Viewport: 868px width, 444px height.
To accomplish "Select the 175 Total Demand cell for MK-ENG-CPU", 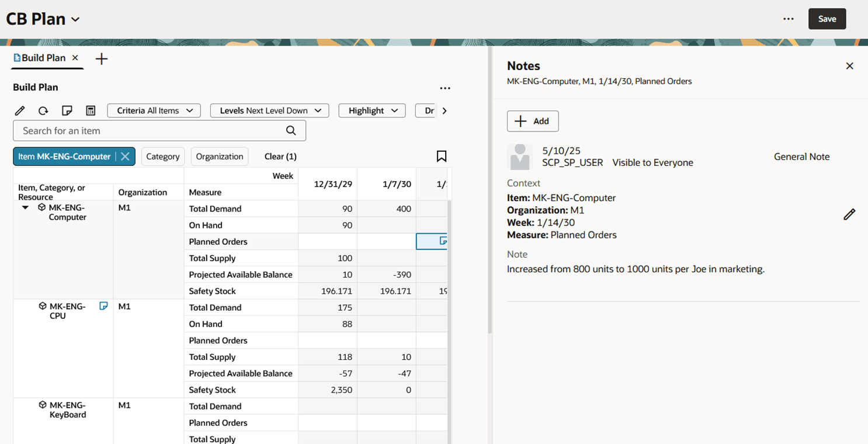I will 328,307.
